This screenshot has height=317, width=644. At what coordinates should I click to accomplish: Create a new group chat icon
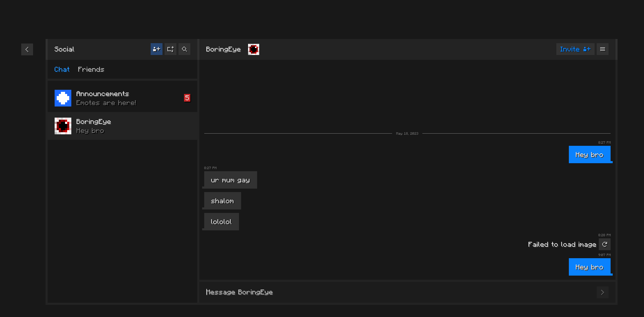170,49
